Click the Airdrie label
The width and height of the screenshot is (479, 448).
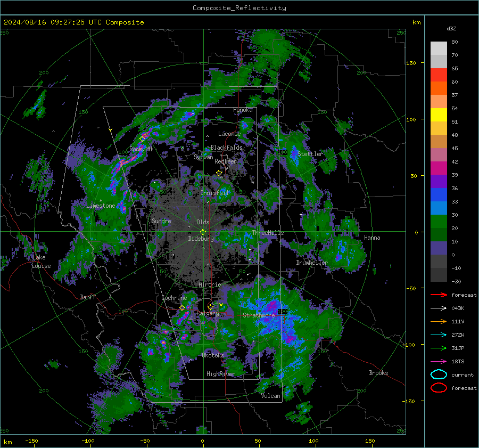pyautogui.click(x=210, y=284)
